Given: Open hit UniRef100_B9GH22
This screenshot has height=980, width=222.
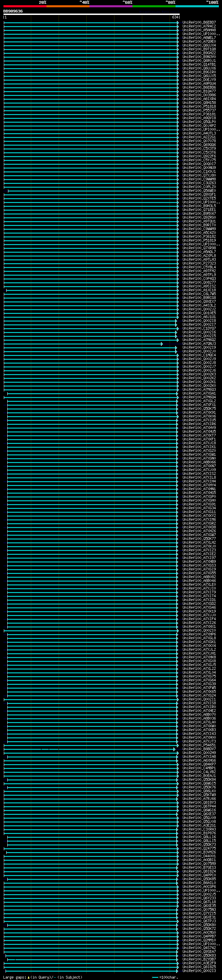Looking at the screenshot, I should tap(199, 53).
